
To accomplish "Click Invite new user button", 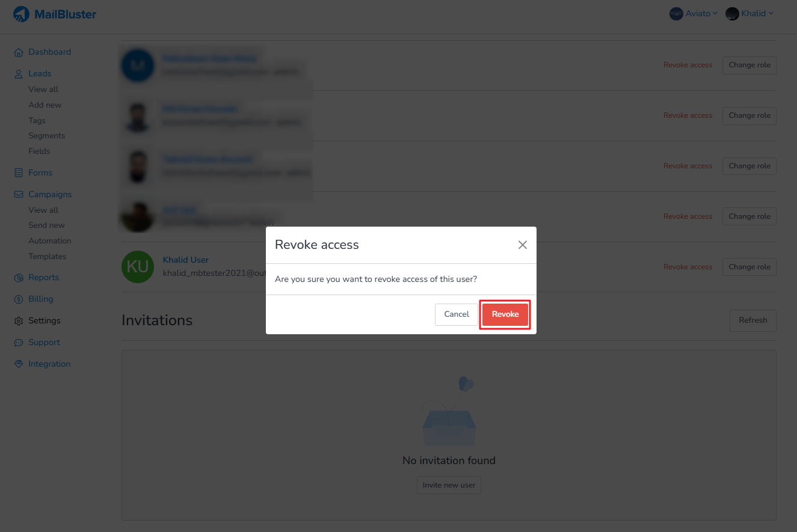I will coord(449,485).
